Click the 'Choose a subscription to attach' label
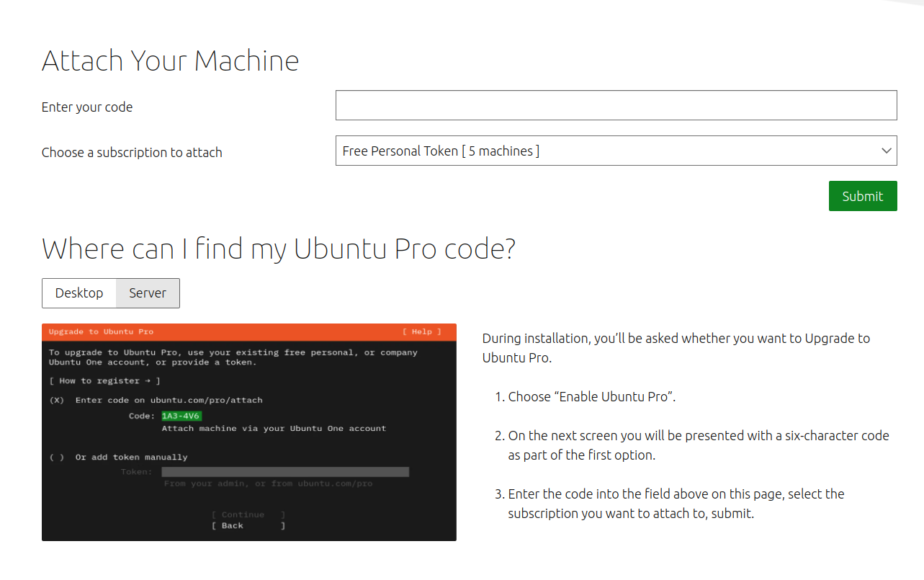The width and height of the screenshot is (924, 580). tap(132, 153)
